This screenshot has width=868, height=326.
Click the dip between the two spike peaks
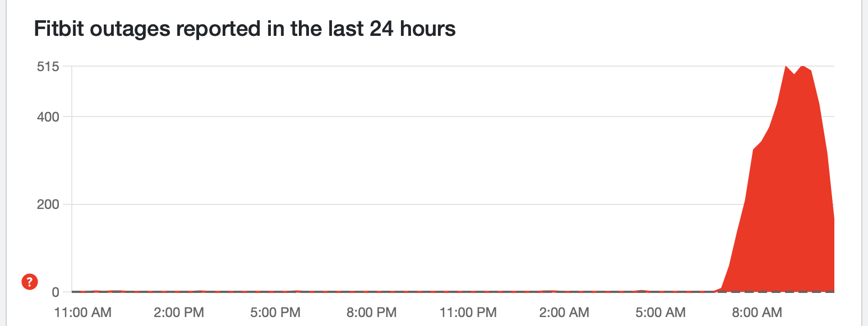pyautogui.click(x=795, y=74)
